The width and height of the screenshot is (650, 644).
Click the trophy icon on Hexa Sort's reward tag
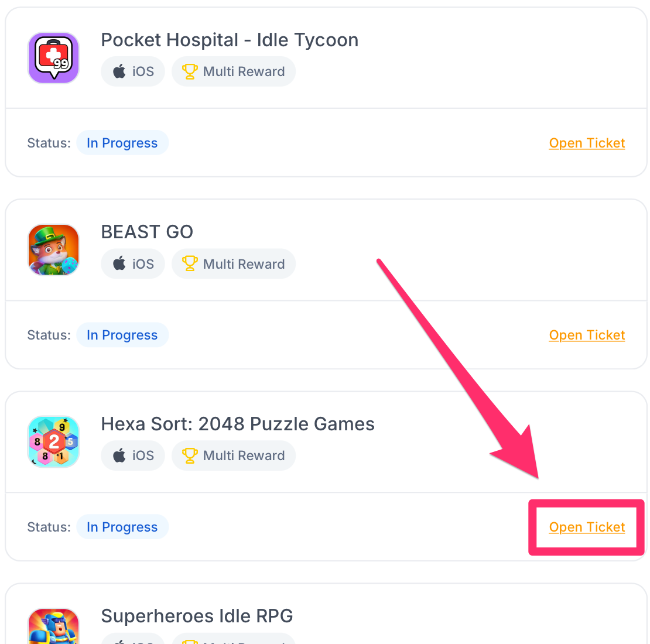coord(190,455)
